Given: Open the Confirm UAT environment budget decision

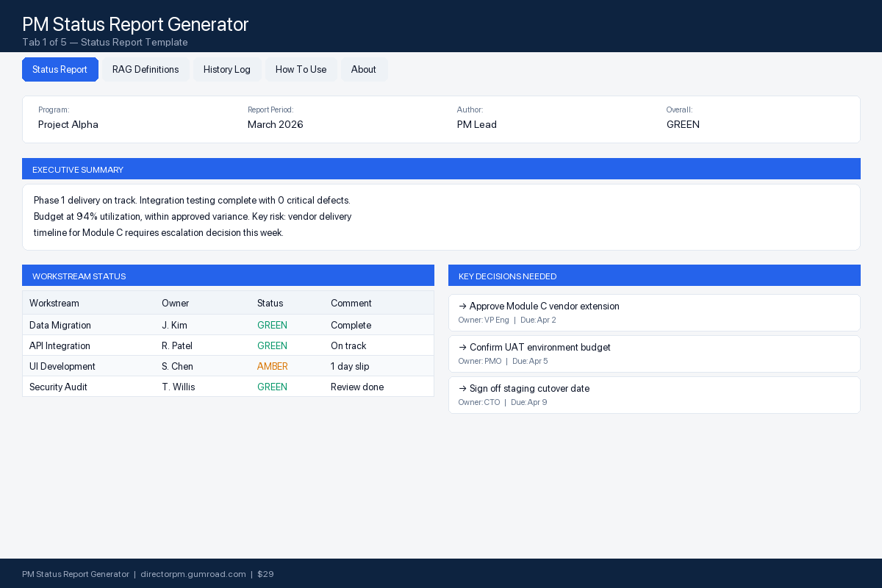Looking at the screenshot, I should coord(654,354).
